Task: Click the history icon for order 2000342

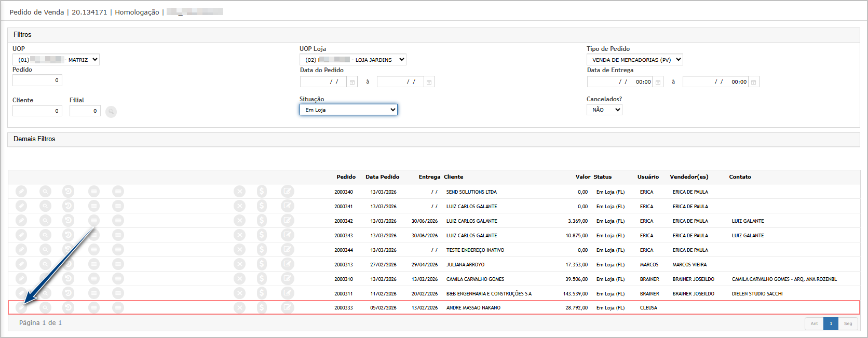Action: point(69,221)
